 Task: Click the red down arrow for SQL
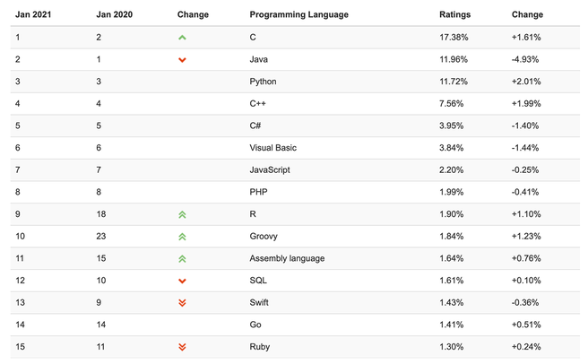(182, 281)
